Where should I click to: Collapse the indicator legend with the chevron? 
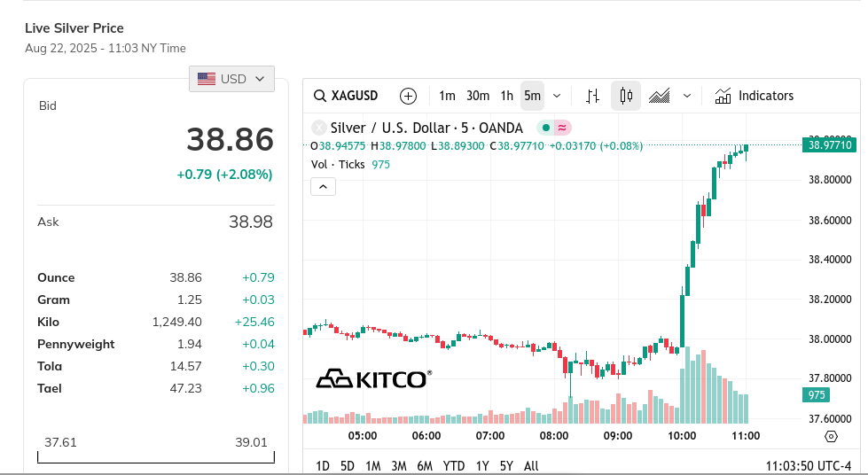coord(324,187)
